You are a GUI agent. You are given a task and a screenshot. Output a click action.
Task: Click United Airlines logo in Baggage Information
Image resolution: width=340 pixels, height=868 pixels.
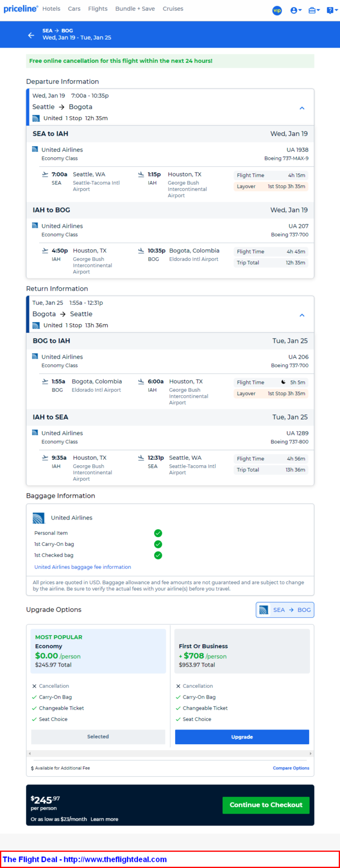click(39, 518)
